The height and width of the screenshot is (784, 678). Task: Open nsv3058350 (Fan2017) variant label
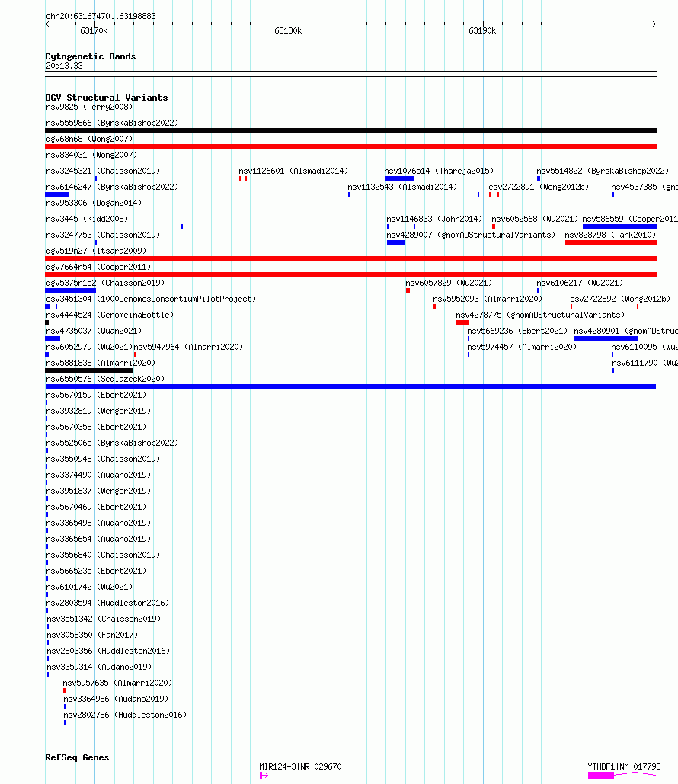click(x=92, y=635)
